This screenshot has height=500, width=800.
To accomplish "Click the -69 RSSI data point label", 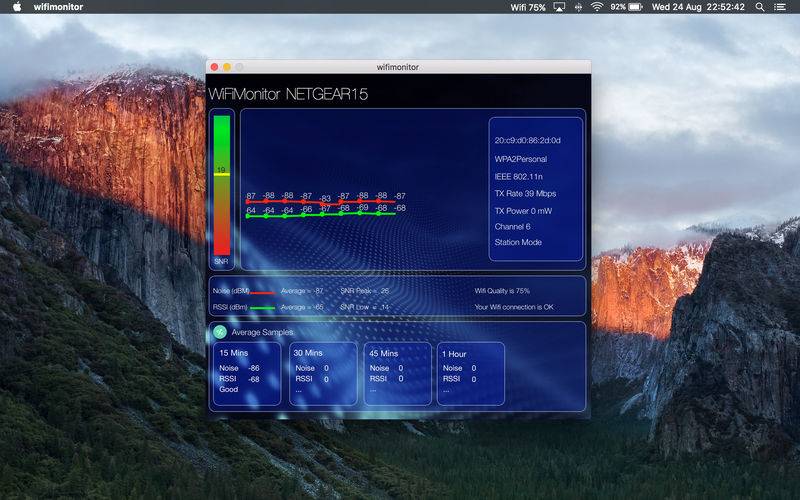I will coord(362,208).
